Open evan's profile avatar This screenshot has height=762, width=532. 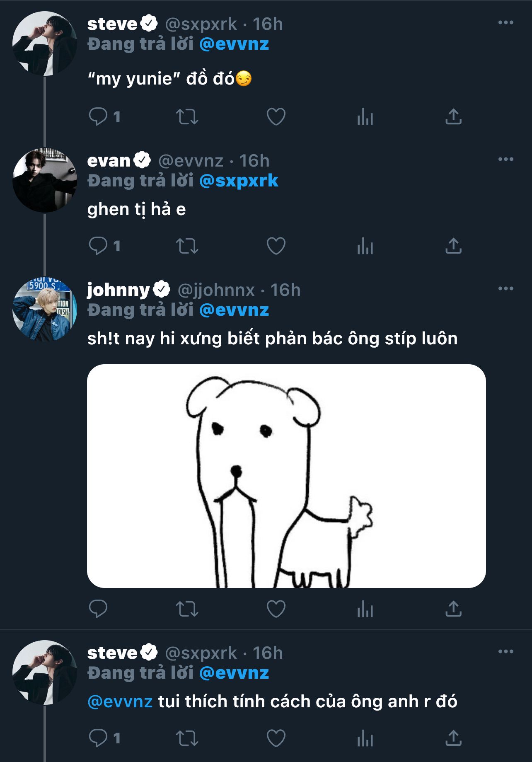(45, 180)
